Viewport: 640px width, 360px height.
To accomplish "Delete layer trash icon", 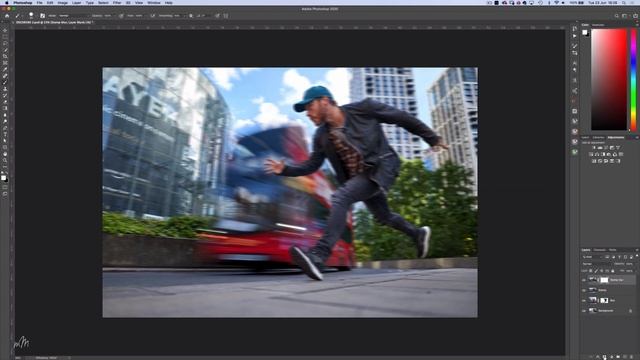I will click(x=631, y=357).
